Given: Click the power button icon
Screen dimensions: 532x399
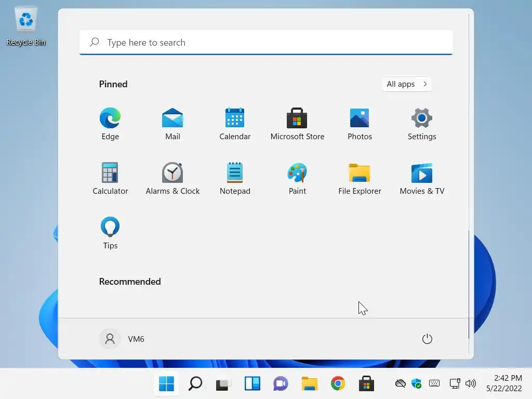Looking at the screenshot, I should 427,339.
